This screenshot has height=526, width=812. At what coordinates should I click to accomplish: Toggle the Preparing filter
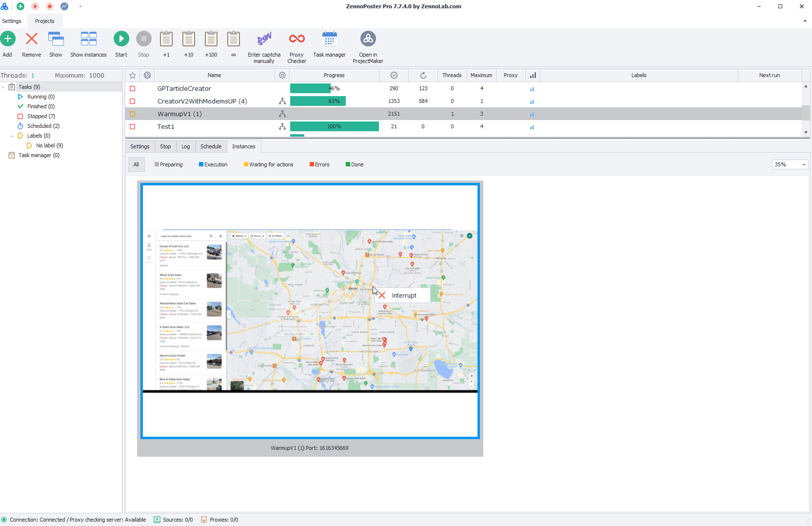(x=169, y=164)
